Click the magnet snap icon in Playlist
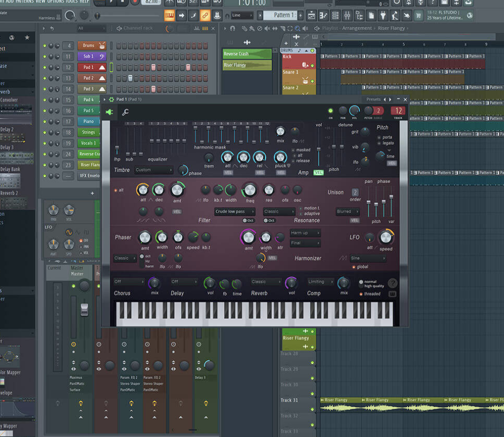504x437 pixels. [x=233, y=28]
